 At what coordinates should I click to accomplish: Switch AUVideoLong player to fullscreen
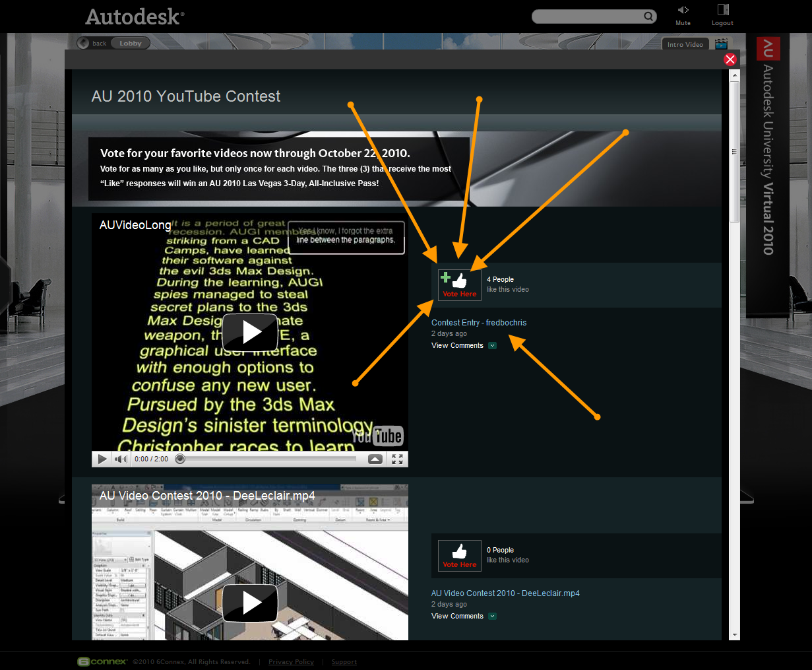(397, 459)
